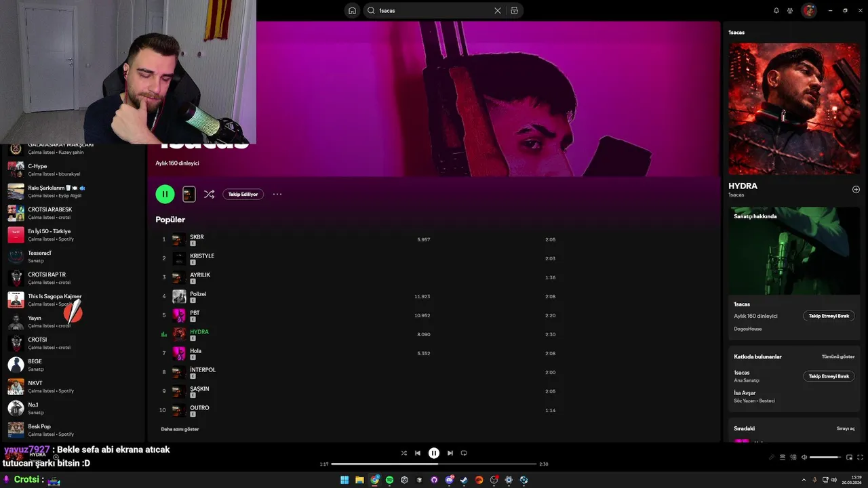Open the three-dots artist options menu
Image resolution: width=868 pixels, height=488 pixels.
pyautogui.click(x=277, y=194)
